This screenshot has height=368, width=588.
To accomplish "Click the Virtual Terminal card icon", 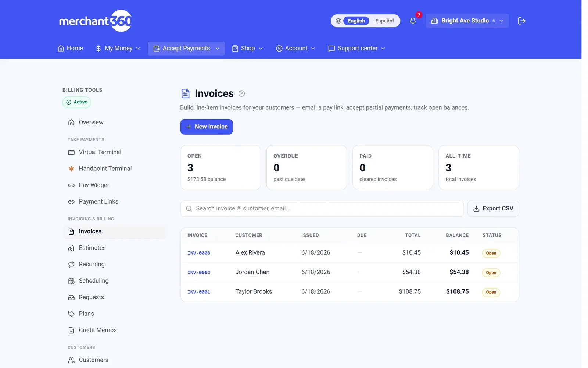I will click(71, 152).
